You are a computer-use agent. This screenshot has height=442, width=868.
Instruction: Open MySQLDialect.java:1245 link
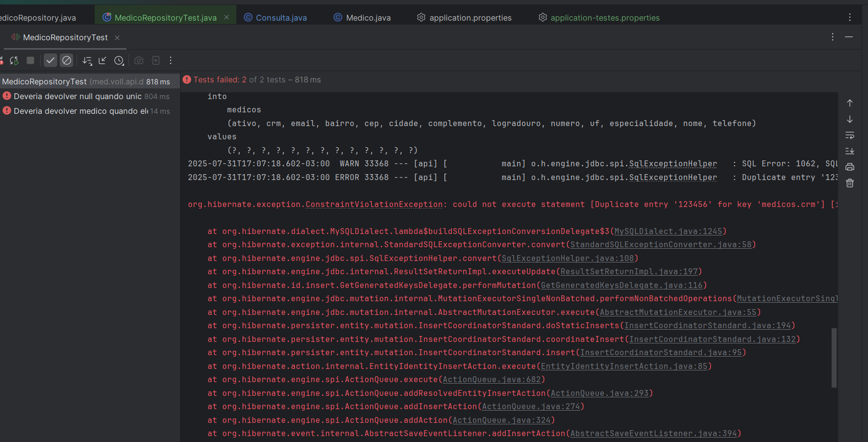point(668,231)
